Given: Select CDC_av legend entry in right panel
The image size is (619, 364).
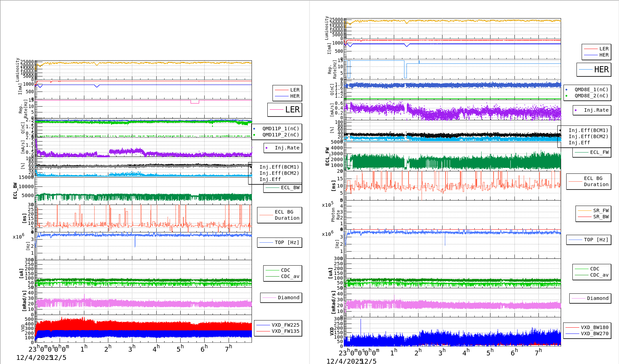Looking at the screenshot, I should click(x=599, y=275).
